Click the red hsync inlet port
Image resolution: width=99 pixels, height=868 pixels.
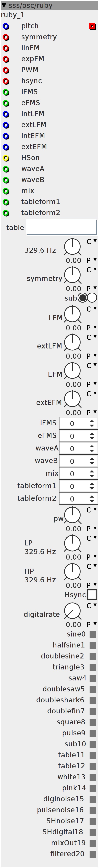[x=6, y=81]
